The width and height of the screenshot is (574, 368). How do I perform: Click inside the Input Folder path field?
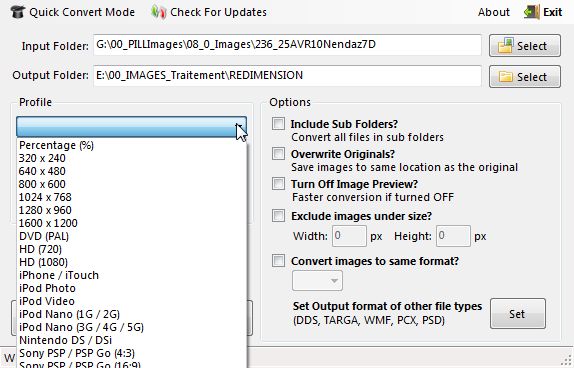(287, 45)
